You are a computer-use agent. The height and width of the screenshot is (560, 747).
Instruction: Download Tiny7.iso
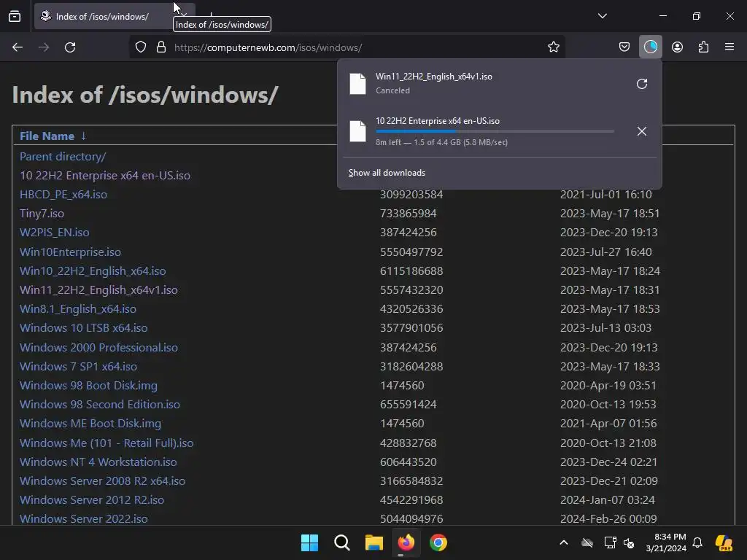point(42,214)
